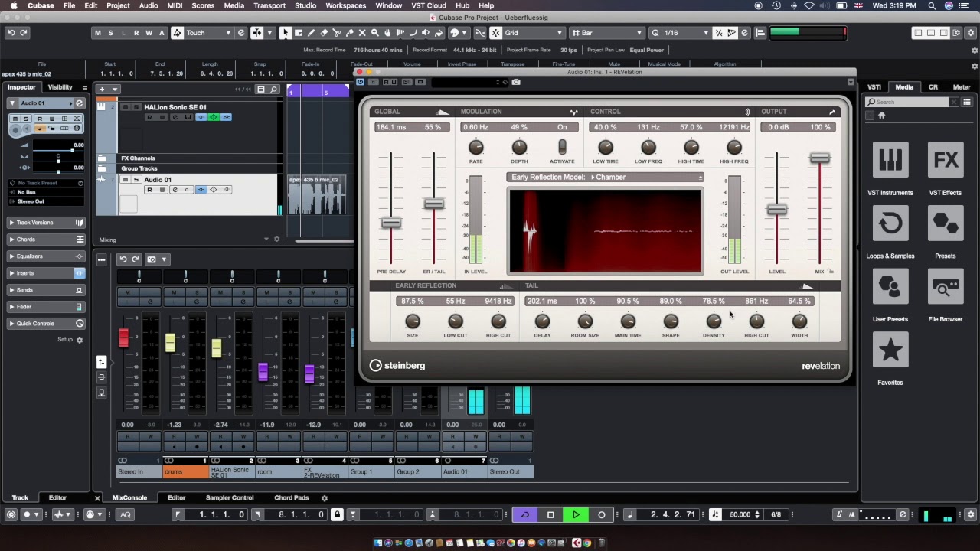Click the Room Size knob
This screenshot has width=980, height=551.
tap(585, 321)
